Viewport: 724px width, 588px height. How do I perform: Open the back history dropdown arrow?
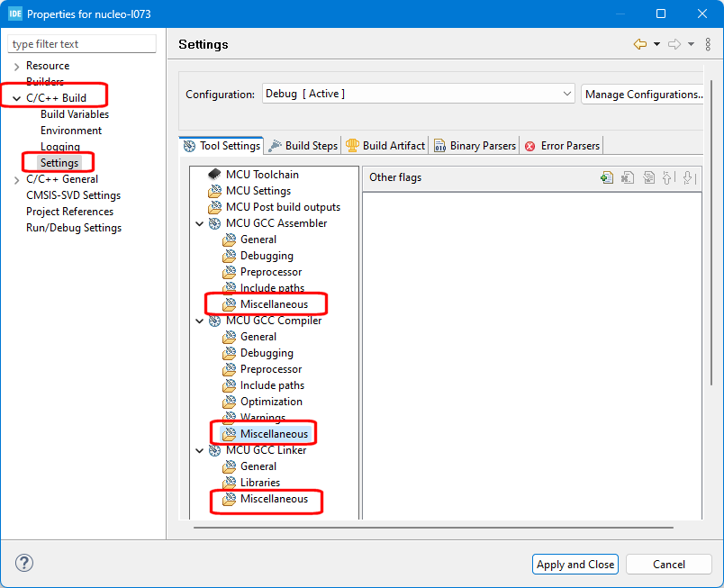656,44
